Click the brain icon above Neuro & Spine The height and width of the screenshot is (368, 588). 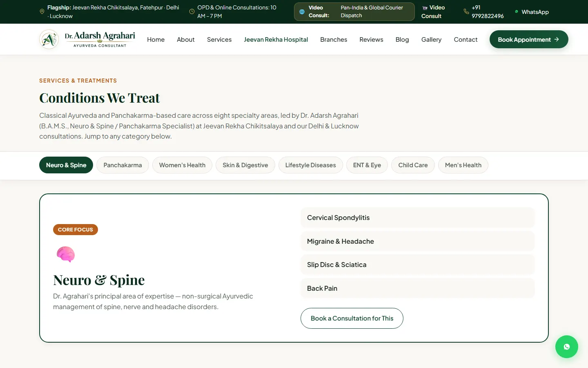tap(66, 254)
